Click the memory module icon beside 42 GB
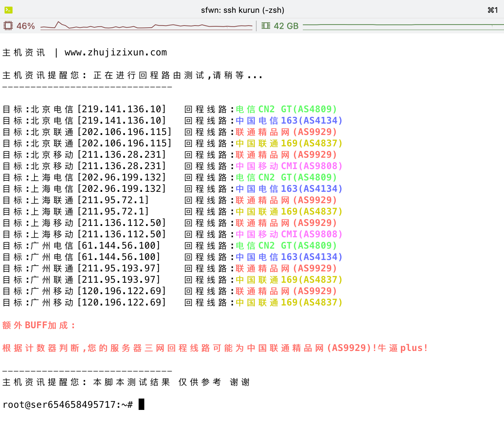504x422 pixels. pyautogui.click(x=266, y=26)
